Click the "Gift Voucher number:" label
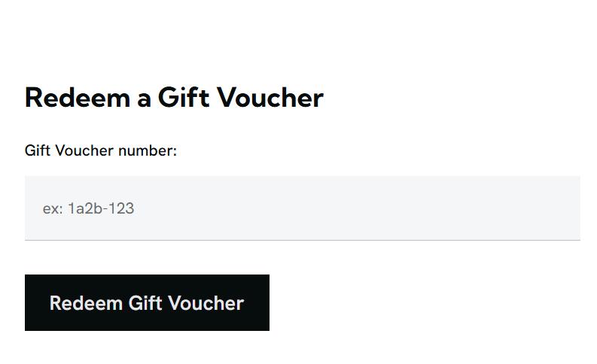Image resolution: width=597 pixels, height=364 pixels. point(100,151)
